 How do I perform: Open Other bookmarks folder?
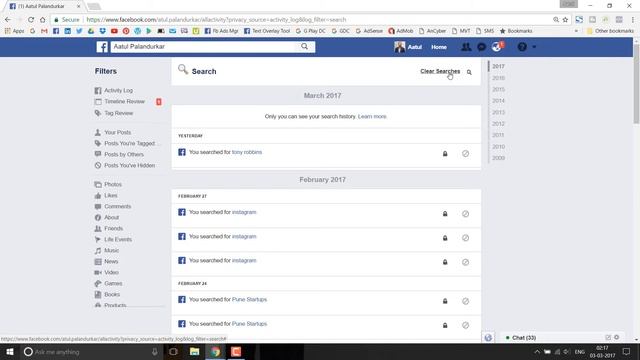[610, 31]
